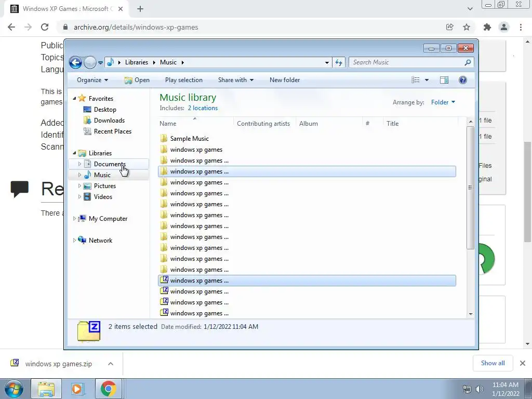Click the zip thumbnail in details pane

click(x=89, y=331)
